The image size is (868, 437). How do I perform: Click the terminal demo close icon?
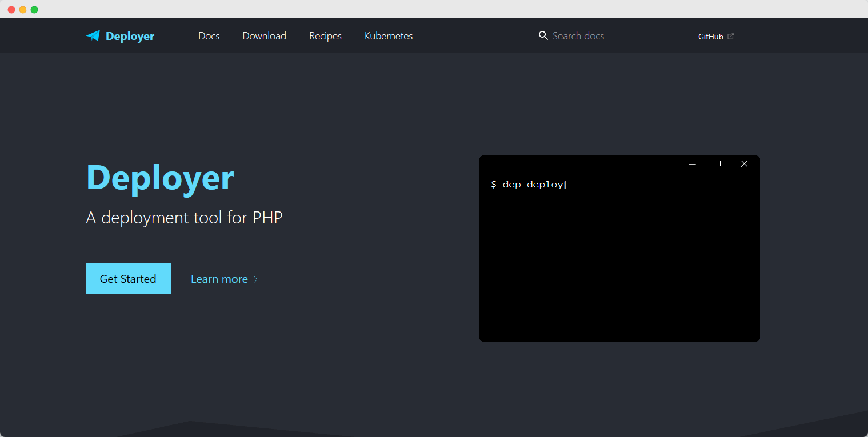pyautogui.click(x=744, y=163)
